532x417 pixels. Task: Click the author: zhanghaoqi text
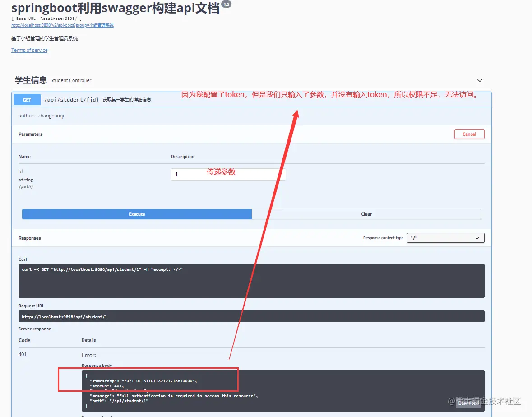(41, 116)
